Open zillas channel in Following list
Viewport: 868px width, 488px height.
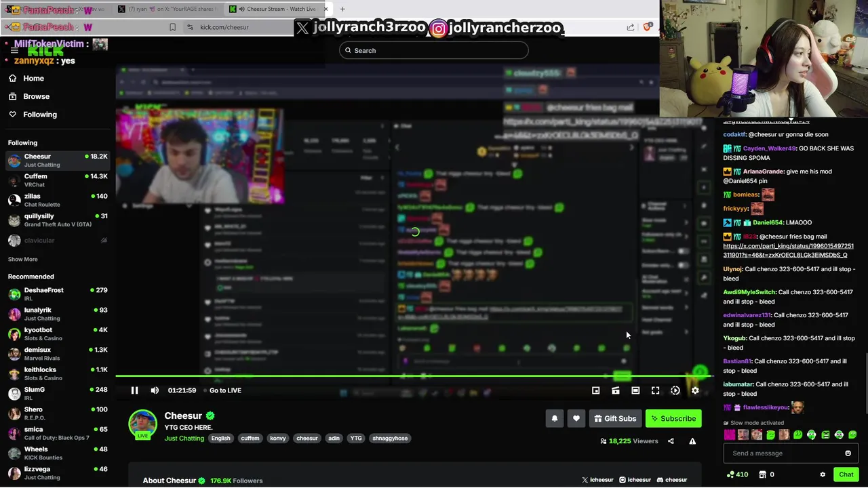(x=58, y=200)
